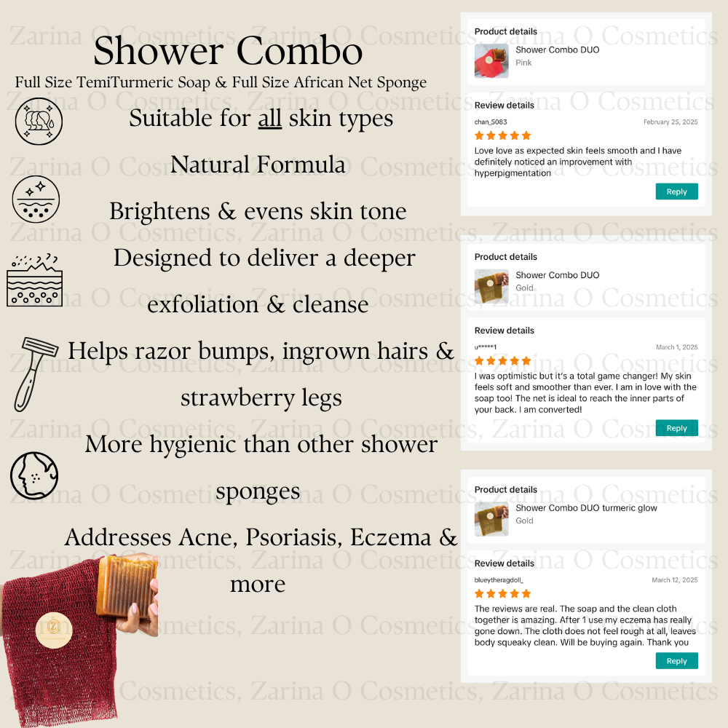This screenshot has width=728, height=728.
Task: Open the turmeric glow product thumbnail
Action: [491, 519]
